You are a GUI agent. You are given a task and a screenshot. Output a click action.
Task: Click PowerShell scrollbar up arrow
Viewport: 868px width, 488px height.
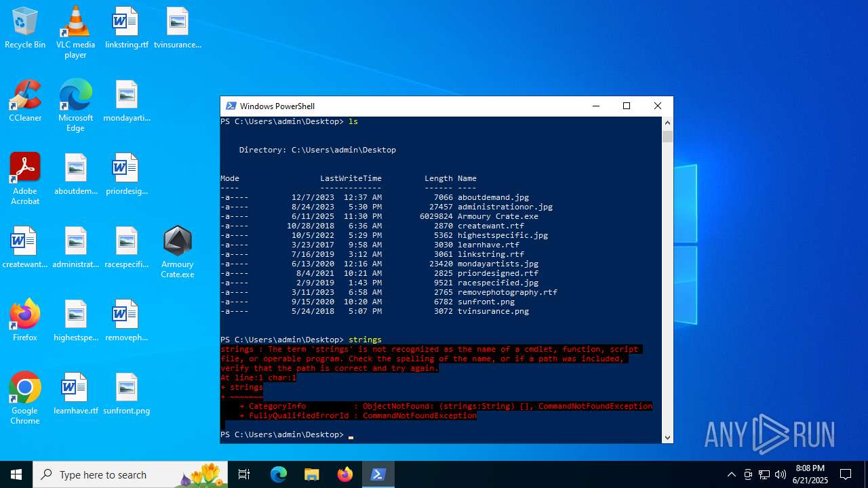click(x=667, y=123)
